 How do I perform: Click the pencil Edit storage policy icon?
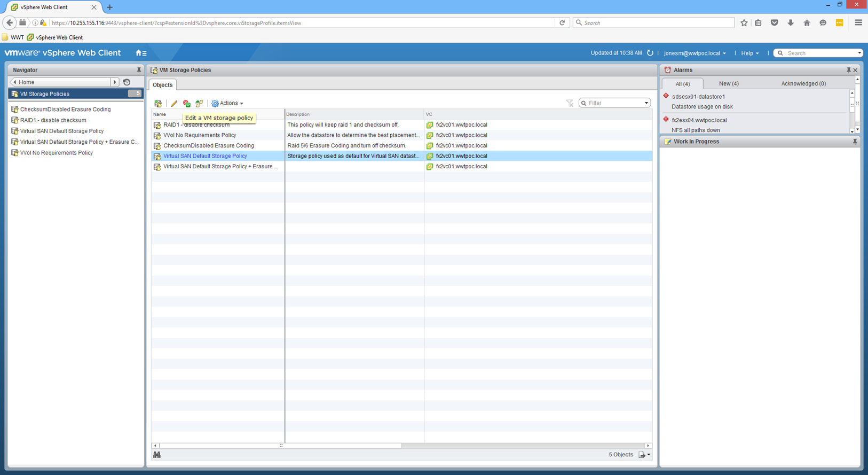tap(173, 104)
